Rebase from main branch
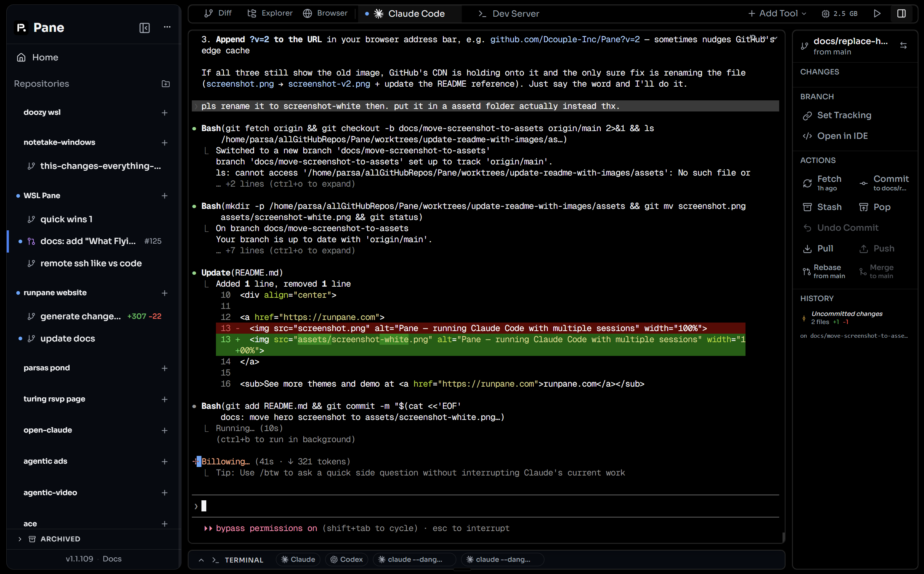The width and height of the screenshot is (924, 574). (824, 271)
